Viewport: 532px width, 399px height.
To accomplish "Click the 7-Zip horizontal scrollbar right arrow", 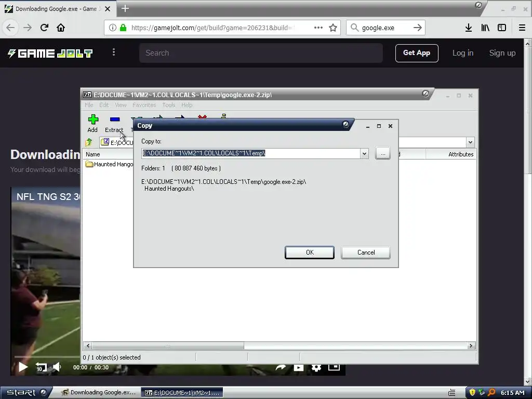I will tap(471, 345).
